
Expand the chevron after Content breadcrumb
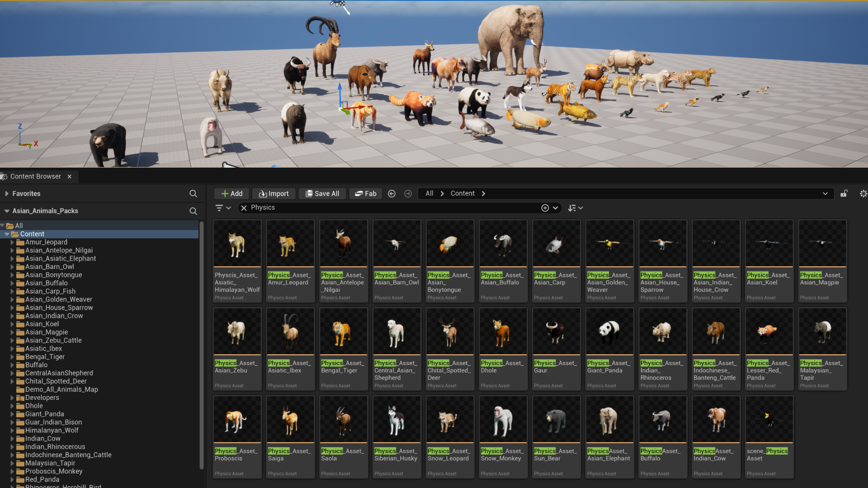(x=483, y=193)
